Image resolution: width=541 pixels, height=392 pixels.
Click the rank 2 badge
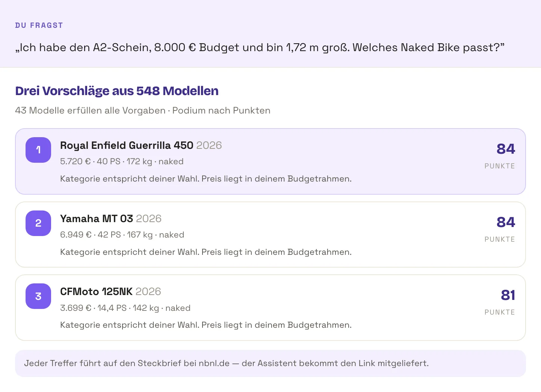point(38,223)
